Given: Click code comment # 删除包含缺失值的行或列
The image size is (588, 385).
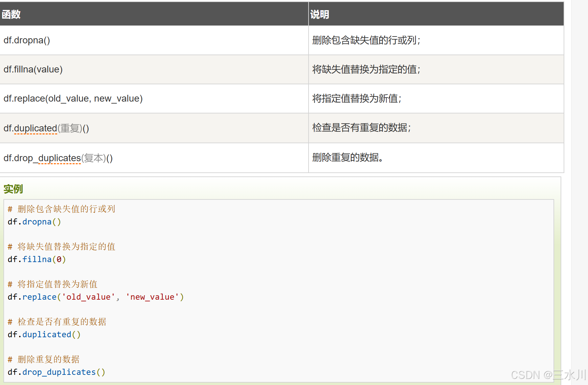Looking at the screenshot, I should click(62, 209).
